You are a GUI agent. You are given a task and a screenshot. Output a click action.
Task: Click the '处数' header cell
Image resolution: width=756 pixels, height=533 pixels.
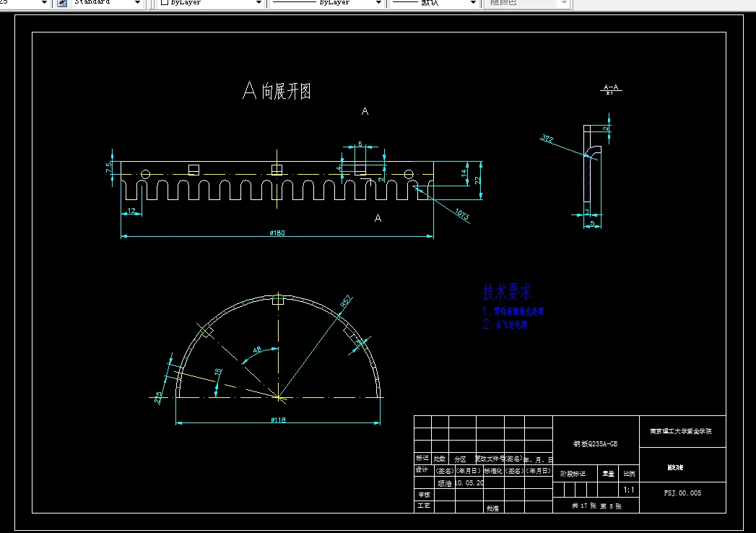coord(439,459)
